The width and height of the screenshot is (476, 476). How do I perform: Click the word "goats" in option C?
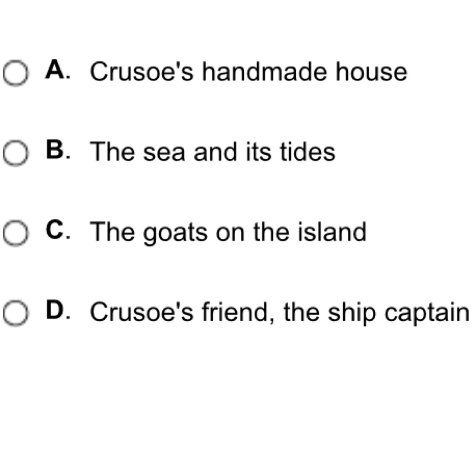[175, 233]
